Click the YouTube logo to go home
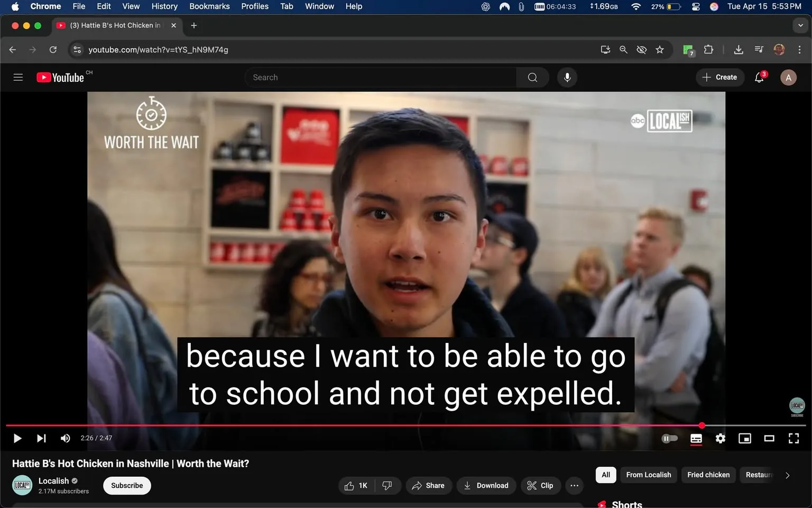 (x=60, y=77)
